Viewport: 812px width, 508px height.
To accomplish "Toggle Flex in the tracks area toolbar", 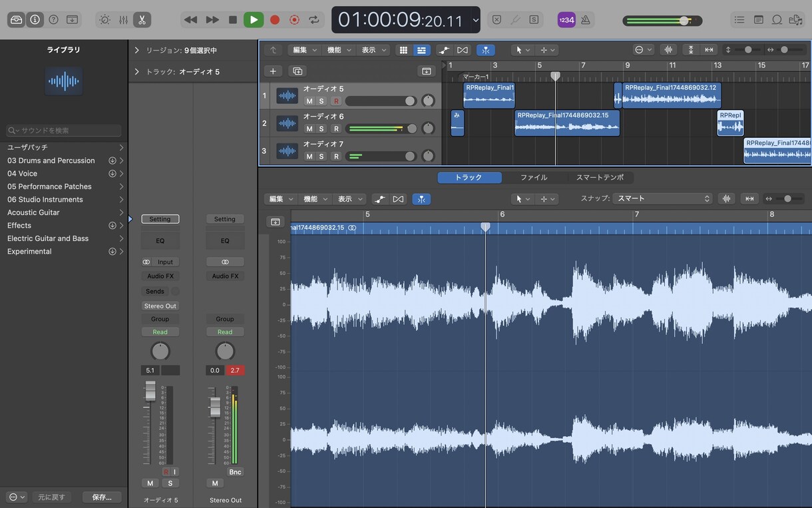I will click(463, 50).
